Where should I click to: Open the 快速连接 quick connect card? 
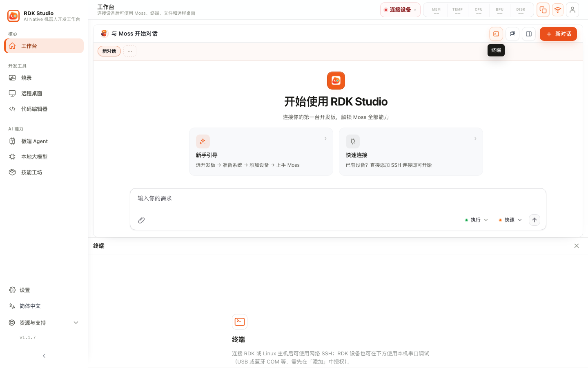coord(411,152)
